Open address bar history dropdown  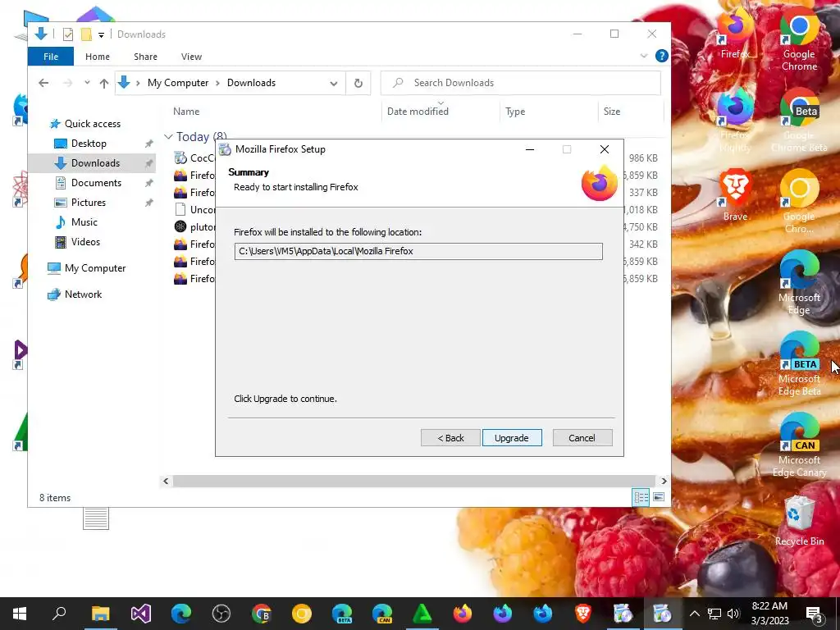334,84
